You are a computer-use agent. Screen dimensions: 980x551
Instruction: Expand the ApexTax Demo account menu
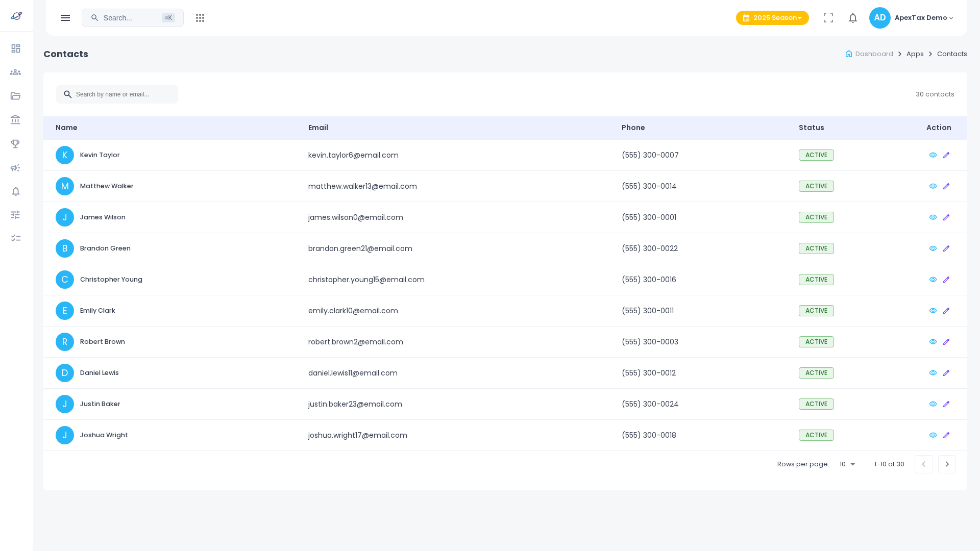924,18
